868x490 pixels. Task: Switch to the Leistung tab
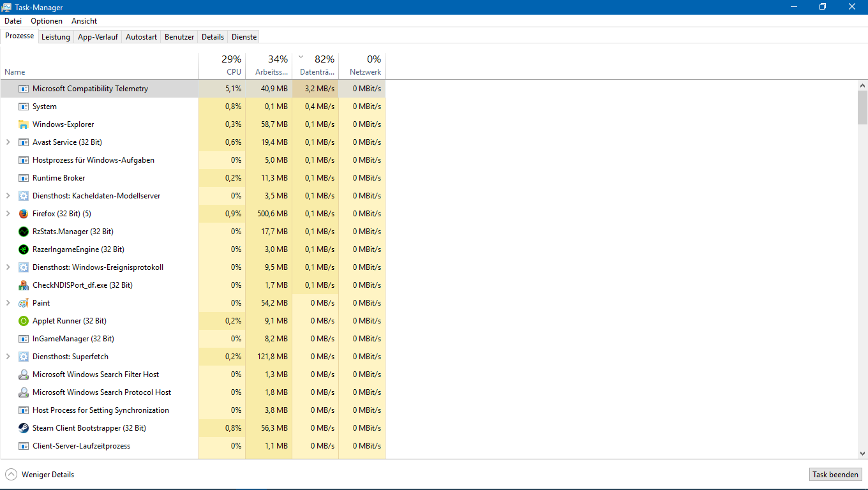point(56,37)
